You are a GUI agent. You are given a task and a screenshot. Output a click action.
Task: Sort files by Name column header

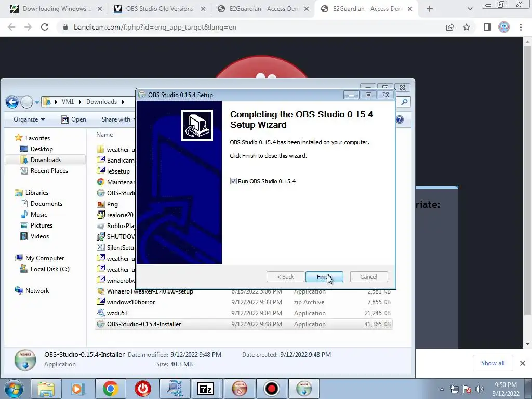pos(104,135)
